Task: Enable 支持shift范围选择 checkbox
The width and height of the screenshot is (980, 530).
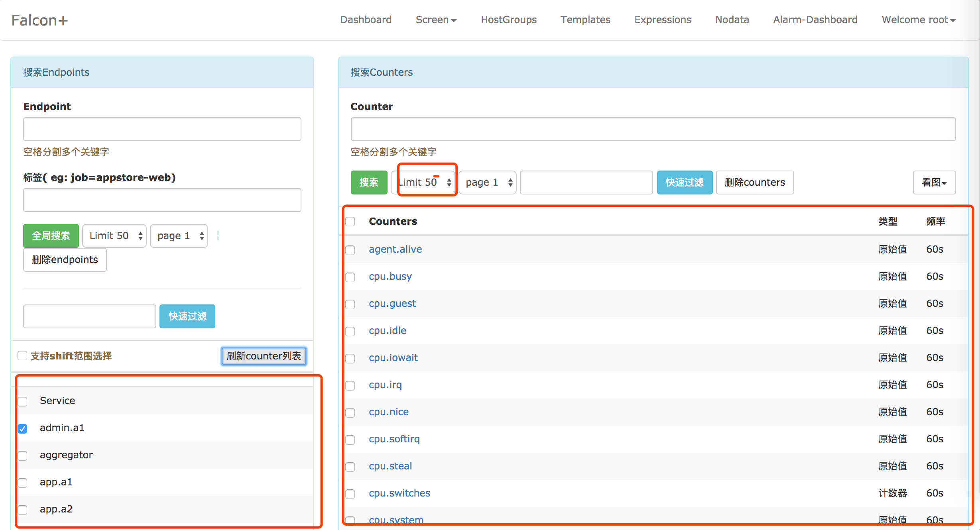Action: (22, 355)
